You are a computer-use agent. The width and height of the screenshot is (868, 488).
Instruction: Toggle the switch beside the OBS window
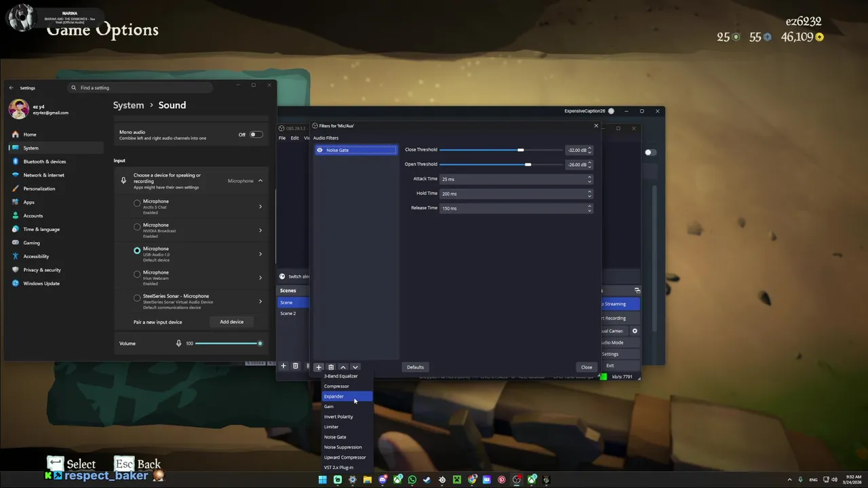[650, 152]
